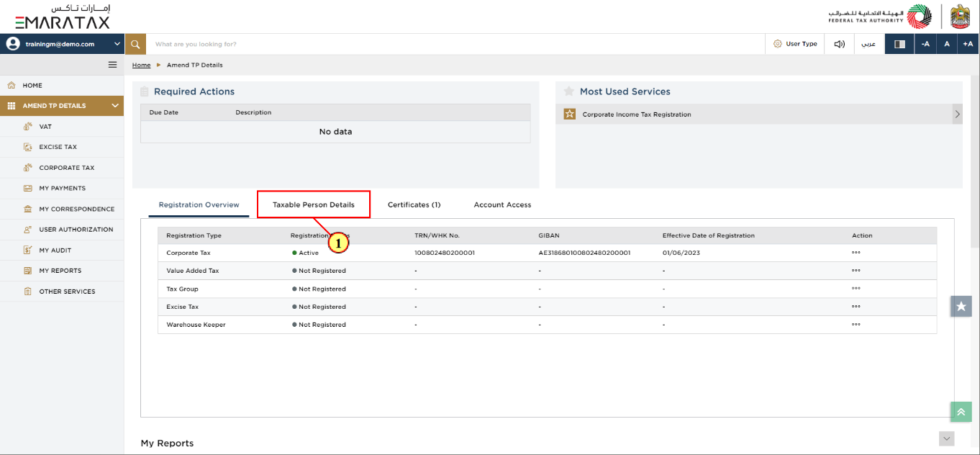
Task: Click the star icon beside Corporate Income Tax Registration
Action: [x=569, y=114]
